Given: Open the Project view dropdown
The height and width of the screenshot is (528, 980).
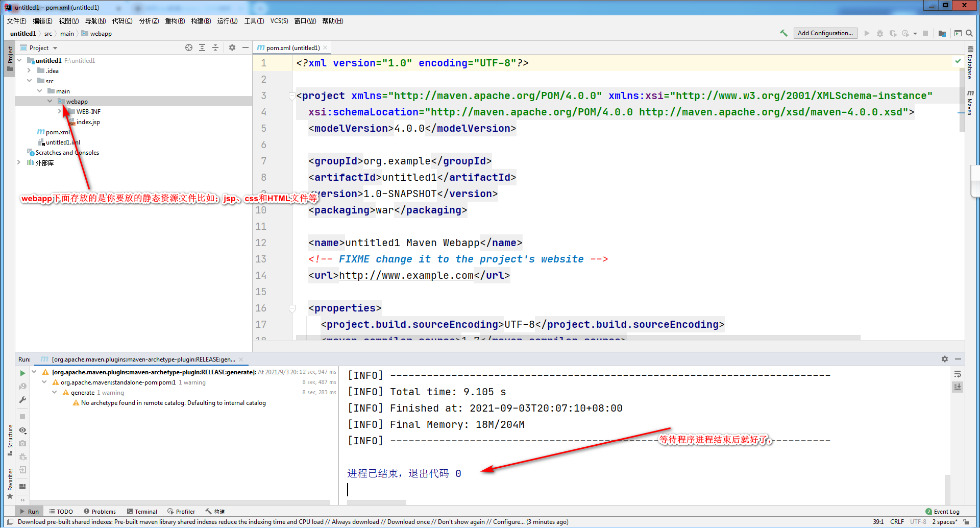Looking at the screenshot, I should point(55,47).
